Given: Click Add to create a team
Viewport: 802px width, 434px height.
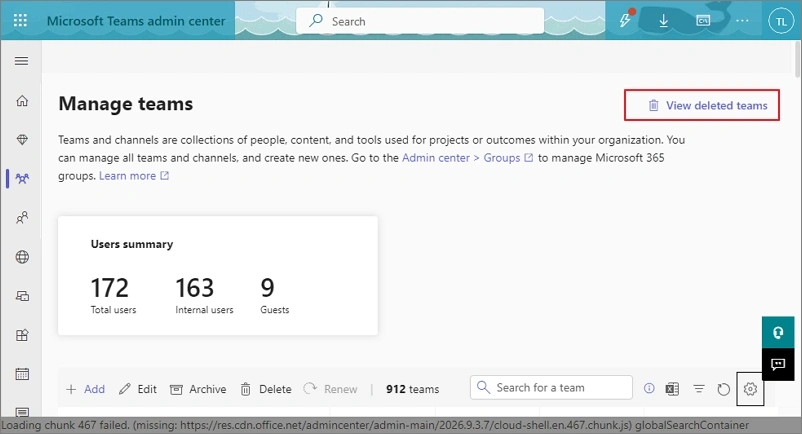Looking at the screenshot, I should tap(85, 389).
